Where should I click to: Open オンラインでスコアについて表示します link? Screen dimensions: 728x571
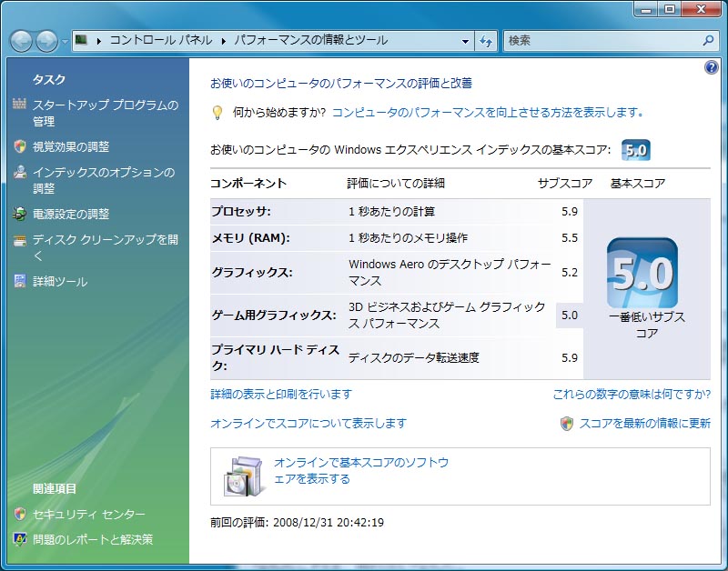point(308,424)
